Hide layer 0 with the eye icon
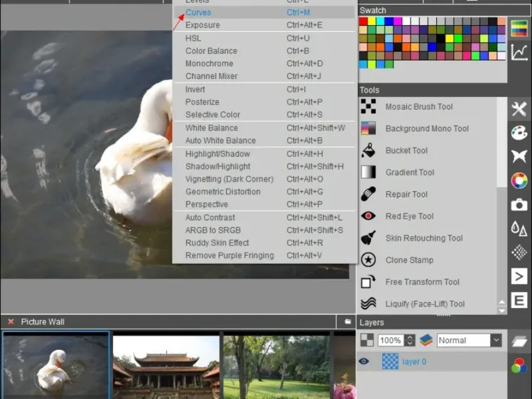The image size is (532, 399). tap(364, 362)
